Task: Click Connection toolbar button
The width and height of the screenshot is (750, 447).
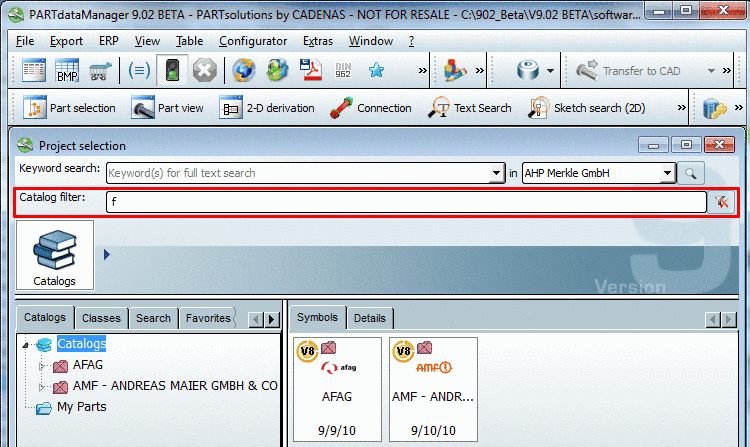Action: [x=371, y=108]
